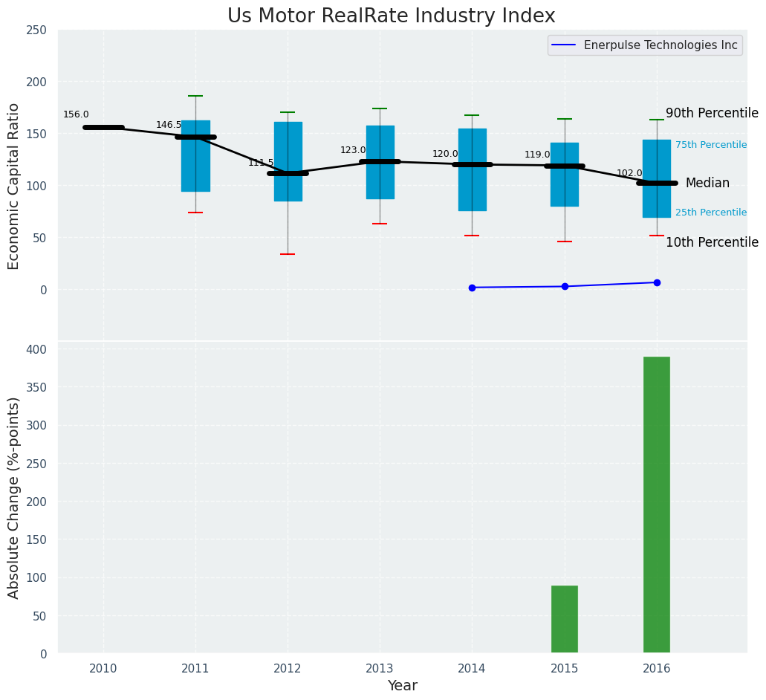Screen dimensions: 766x700
Task: Click the 75th Percentile annotation
Action: click(x=711, y=145)
